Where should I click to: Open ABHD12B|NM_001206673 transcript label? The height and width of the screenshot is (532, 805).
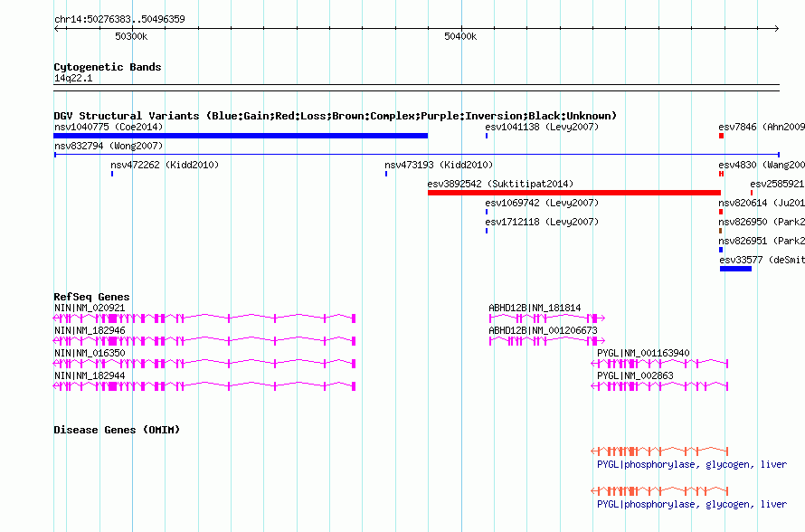[544, 330]
